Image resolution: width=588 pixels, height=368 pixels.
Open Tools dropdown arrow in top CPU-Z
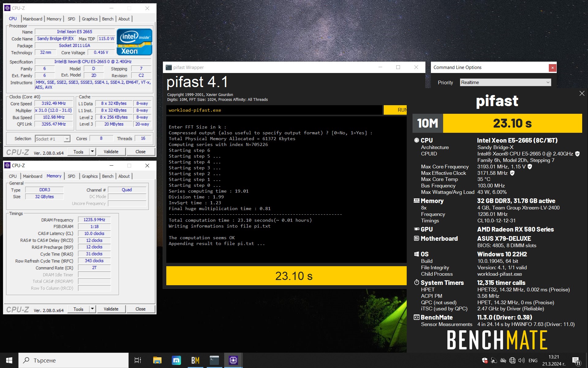pyautogui.click(x=92, y=151)
